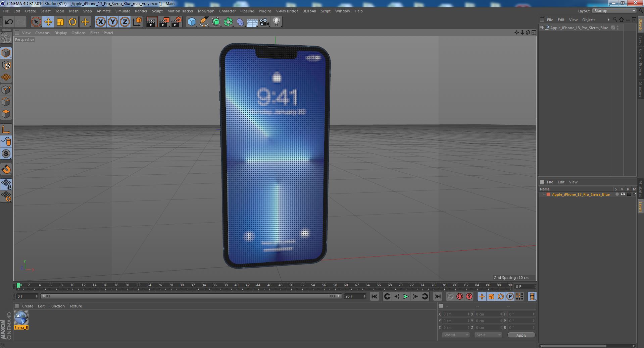This screenshot has width=644, height=348.
Task: Switch the coordinate system icon
Action: click(x=137, y=22)
